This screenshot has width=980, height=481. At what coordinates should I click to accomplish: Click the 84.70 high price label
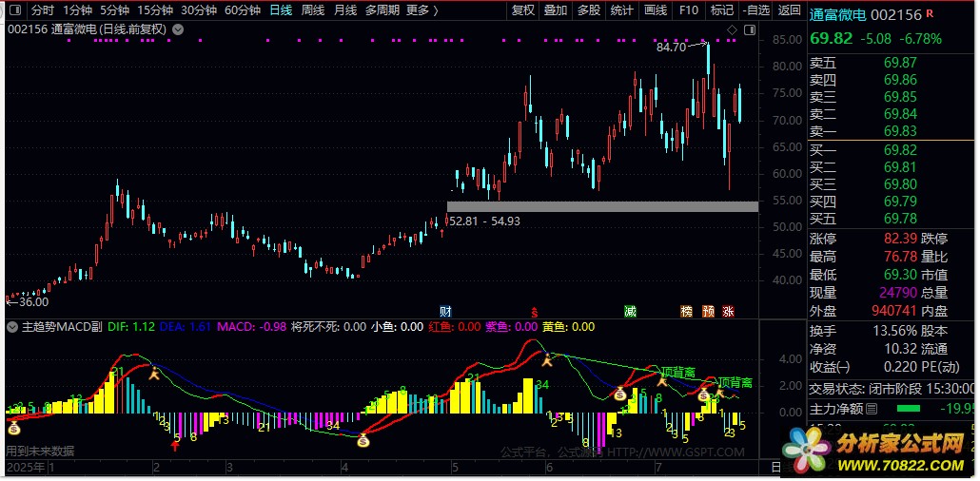coord(671,47)
